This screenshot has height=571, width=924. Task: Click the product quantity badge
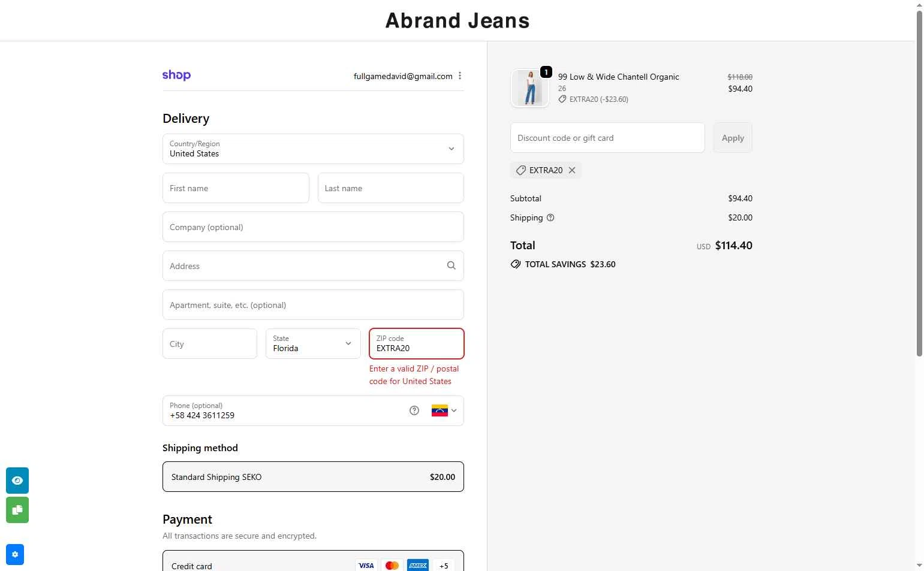coord(546,72)
